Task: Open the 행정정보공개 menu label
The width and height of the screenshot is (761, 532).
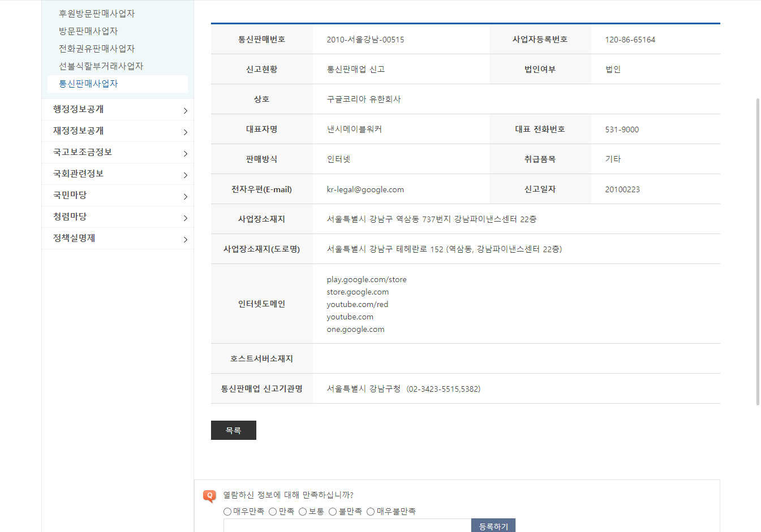Action: tap(78, 109)
